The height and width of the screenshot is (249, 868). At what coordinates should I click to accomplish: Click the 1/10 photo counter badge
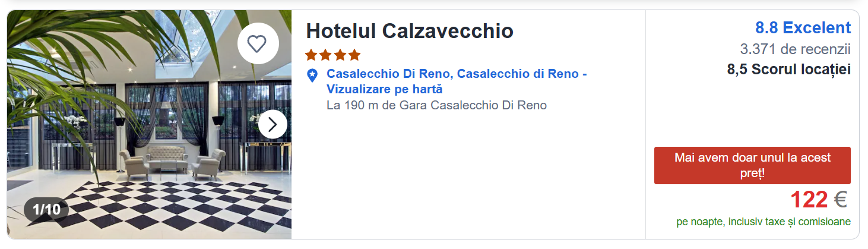(x=46, y=210)
